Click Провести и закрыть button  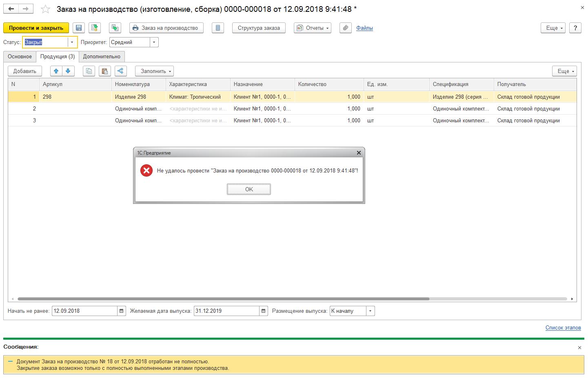pyautogui.click(x=36, y=28)
